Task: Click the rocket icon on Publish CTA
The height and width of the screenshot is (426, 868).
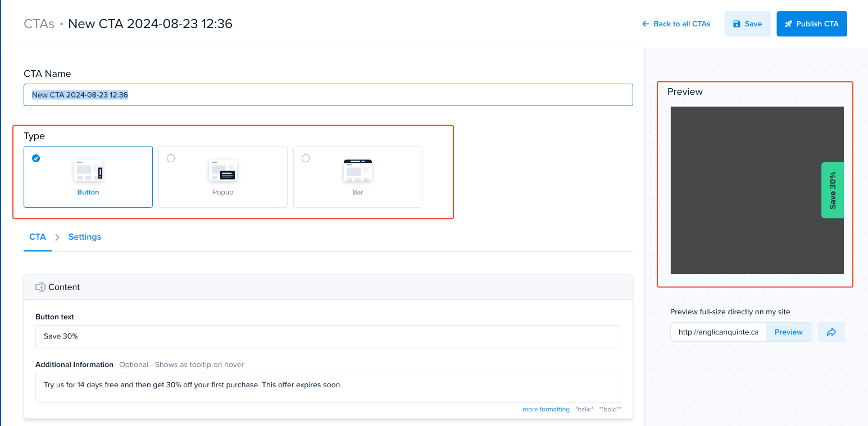Action: pos(788,24)
